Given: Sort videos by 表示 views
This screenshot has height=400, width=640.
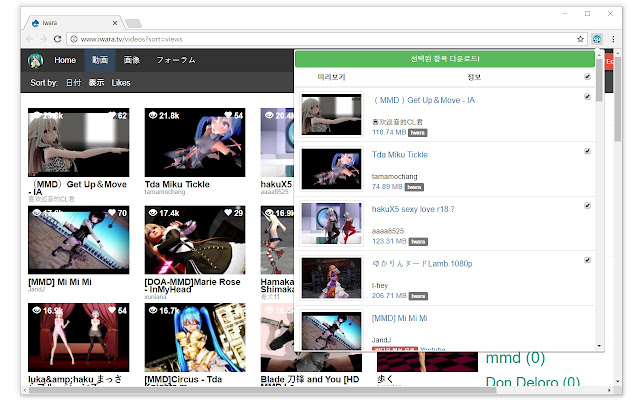Looking at the screenshot, I should click(96, 83).
